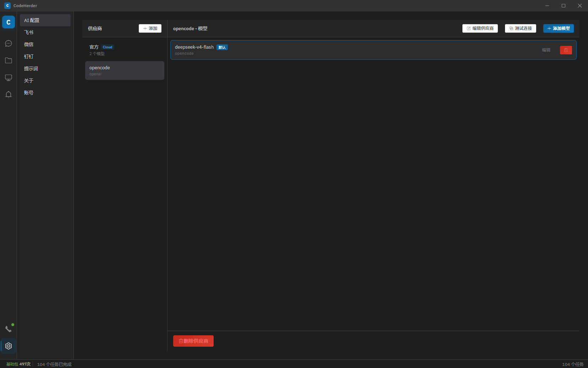Image resolution: width=588 pixels, height=368 pixels.
Task: Click the 编辑供应商 button
Action: click(480, 28)
